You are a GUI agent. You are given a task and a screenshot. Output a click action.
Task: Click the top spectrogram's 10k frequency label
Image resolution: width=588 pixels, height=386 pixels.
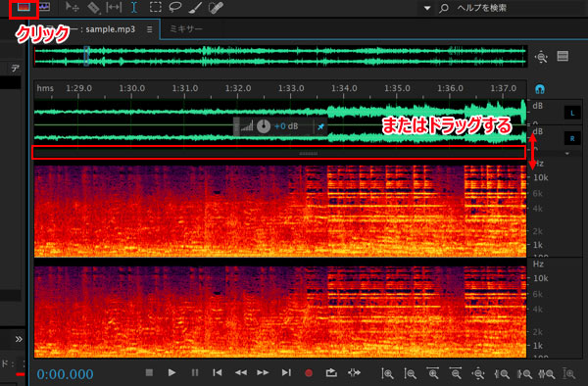tap(540, 177)
